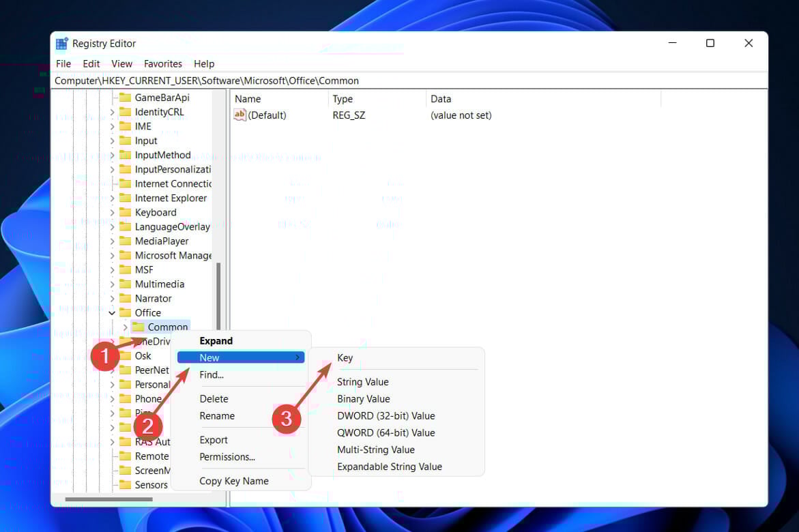Choose Delete in the context menu

tap(240, 398)
